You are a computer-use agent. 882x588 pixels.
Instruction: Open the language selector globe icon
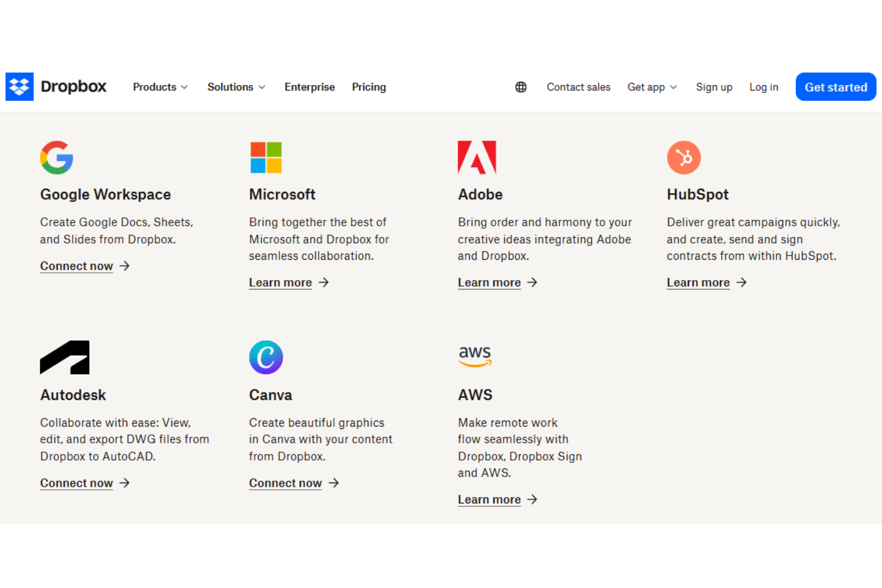[x=521, y=87]
